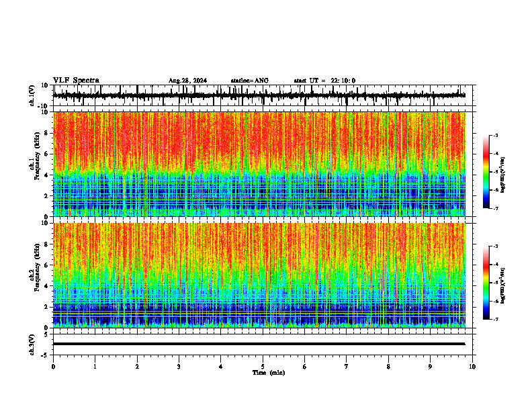Click inside the ch.2 frequency spectrogram
This screenshot has width=532, height=411.
pos(259,275)
